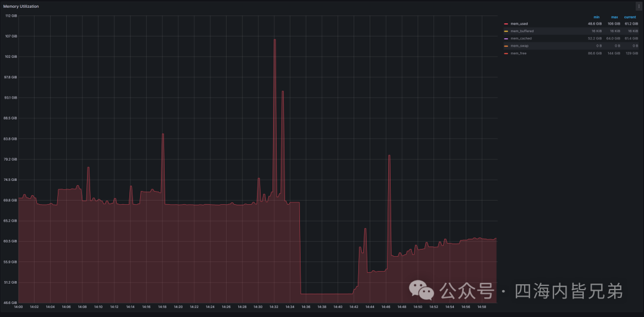Click the 60.5 GiB y-axis label

coord(11,241)
